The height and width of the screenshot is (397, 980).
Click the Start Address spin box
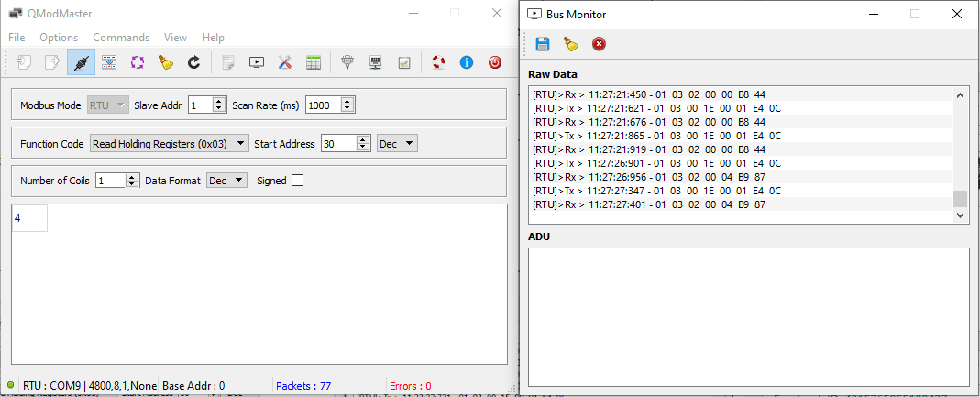pyautogui.click(x=347, y=144)
